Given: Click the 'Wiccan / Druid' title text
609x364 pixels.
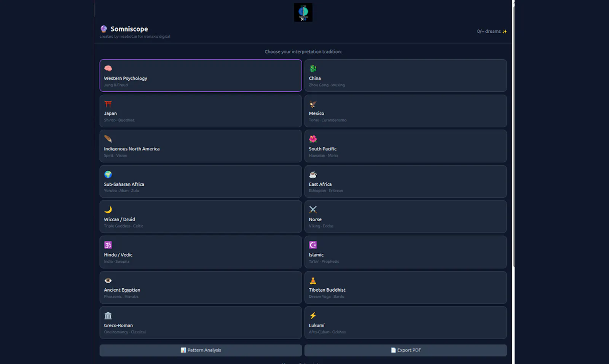Looking at the screenshot, I should [x=120, y=219].
